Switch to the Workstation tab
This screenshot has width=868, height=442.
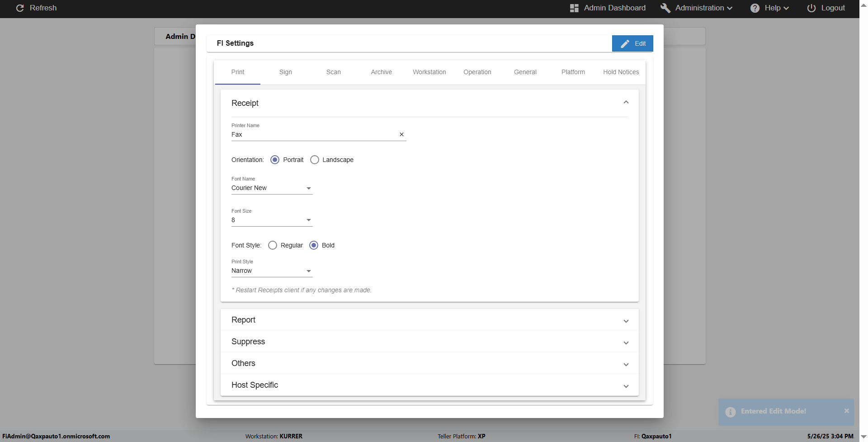[x=429, y=72]
